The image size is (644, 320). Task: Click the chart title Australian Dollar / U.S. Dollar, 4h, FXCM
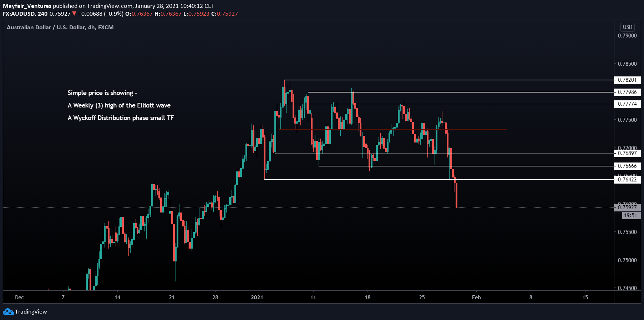(60, 27)
